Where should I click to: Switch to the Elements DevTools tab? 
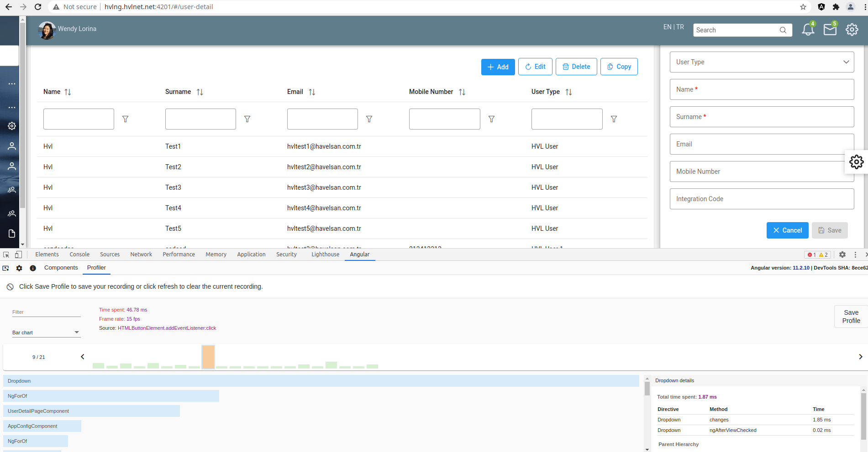[x=47, y=255]
